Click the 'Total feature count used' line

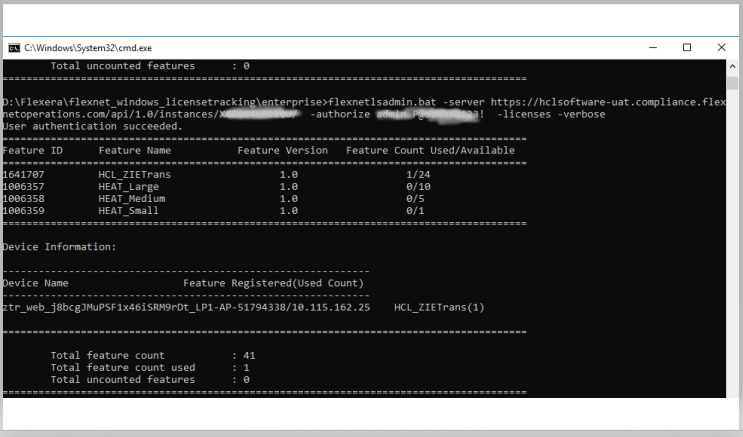point(150,367)
